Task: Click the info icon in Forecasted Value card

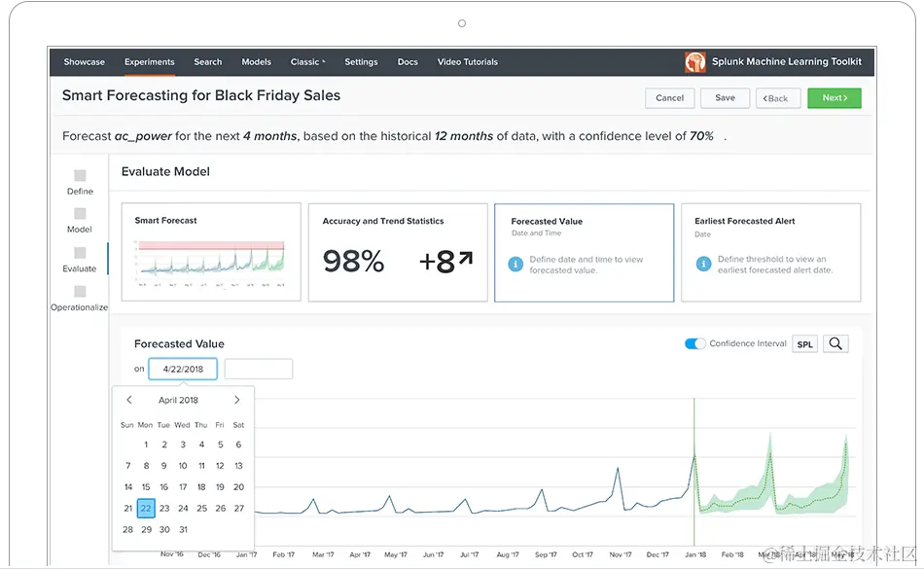Action: point(515,264)
